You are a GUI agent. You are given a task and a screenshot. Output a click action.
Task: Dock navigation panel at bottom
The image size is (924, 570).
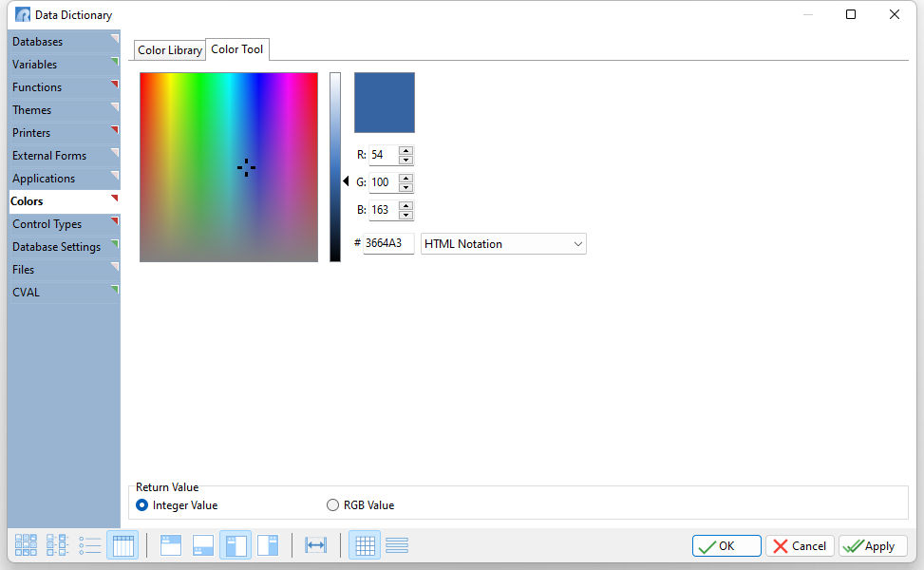(203, 544)
